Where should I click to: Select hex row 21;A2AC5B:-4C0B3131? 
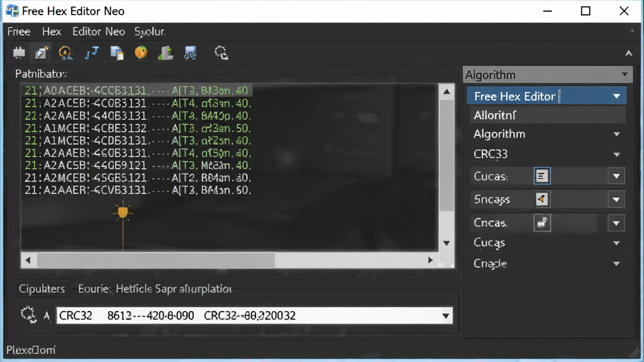(x=137, y=103)
